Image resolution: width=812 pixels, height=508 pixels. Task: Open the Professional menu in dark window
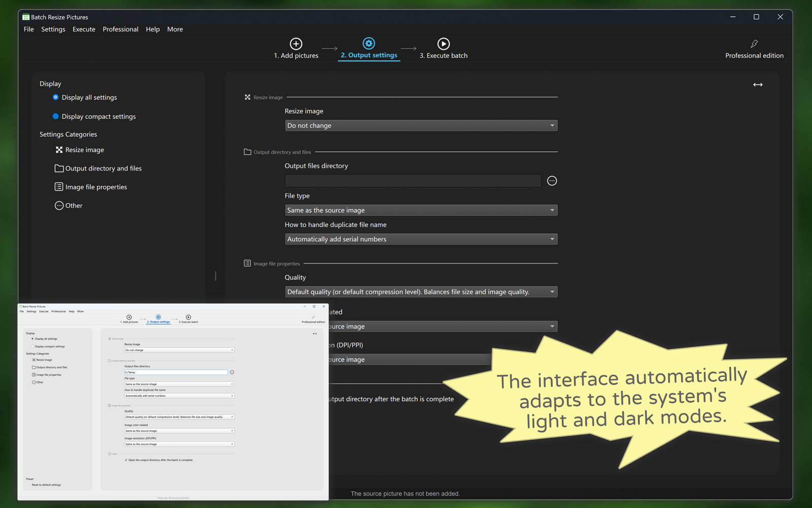point(120,29)
